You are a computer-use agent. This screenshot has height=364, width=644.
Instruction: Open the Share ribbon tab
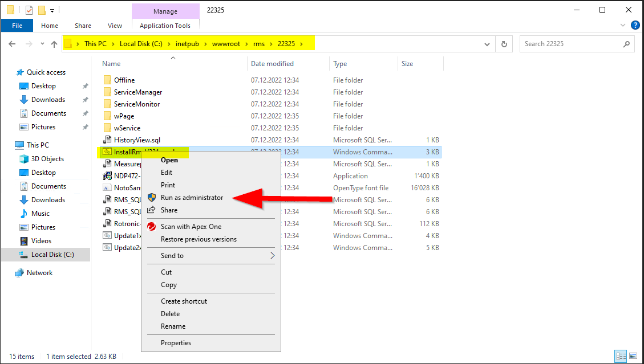click(83, 26)
